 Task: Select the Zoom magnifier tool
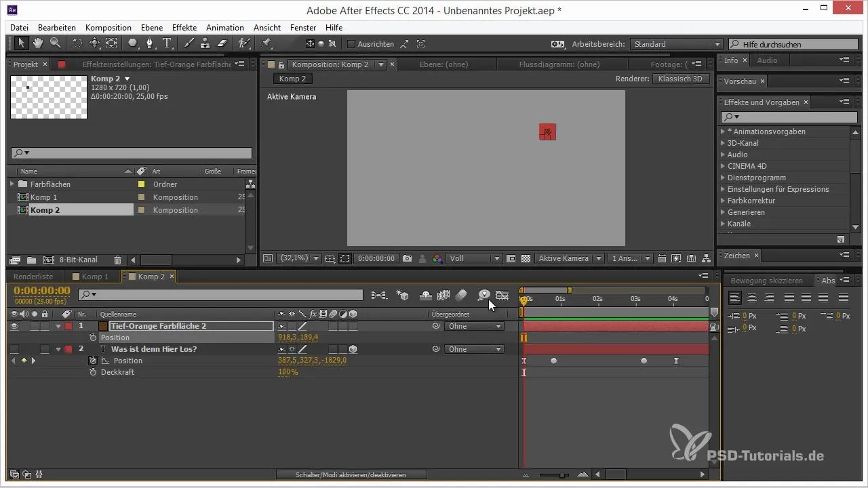tap(55, 43)
